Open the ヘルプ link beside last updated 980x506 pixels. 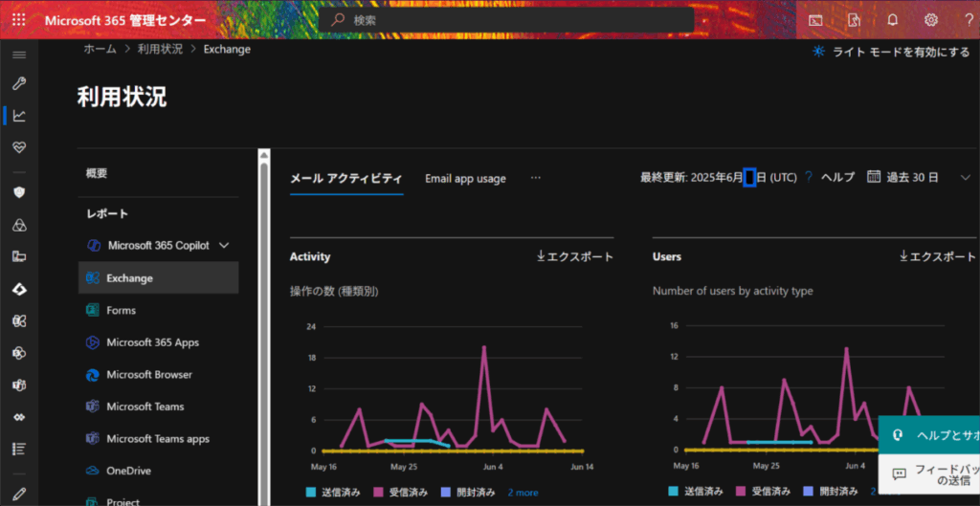click(x=837, y=177)
